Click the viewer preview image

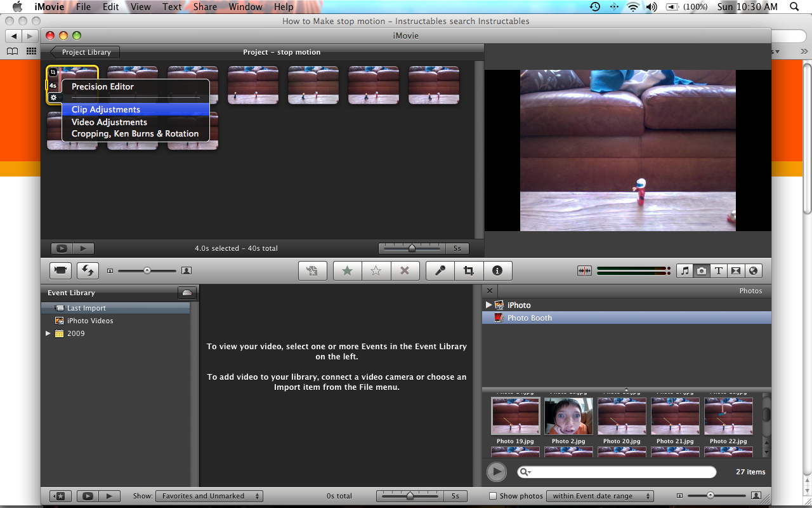click(628, 150)
